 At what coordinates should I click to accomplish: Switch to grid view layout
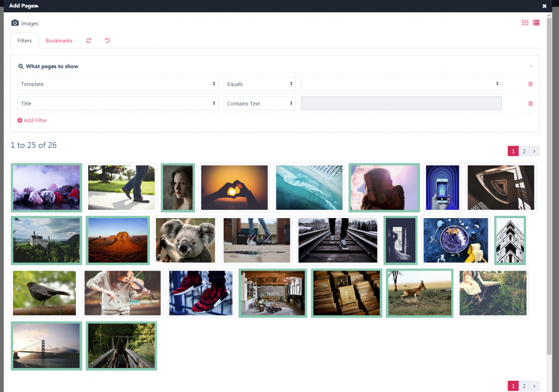(x=525, y=22)
